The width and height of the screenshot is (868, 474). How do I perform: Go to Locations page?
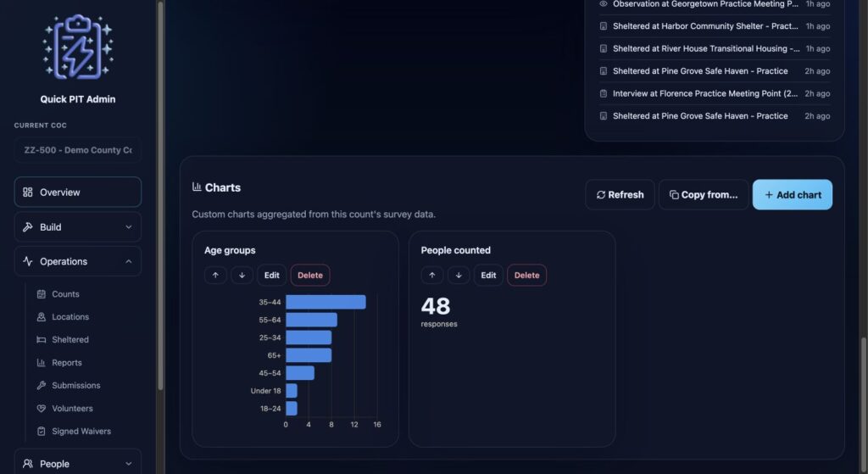pos(70,317)
